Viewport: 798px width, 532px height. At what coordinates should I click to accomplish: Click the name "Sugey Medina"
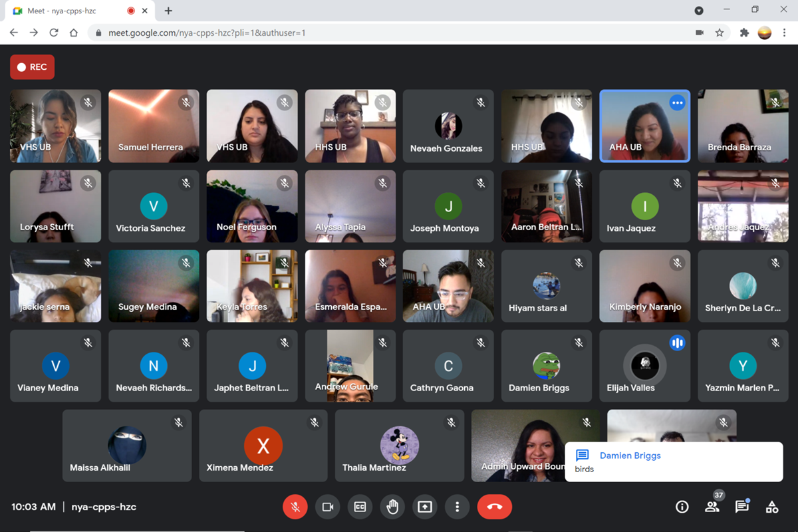pos(148,307)
